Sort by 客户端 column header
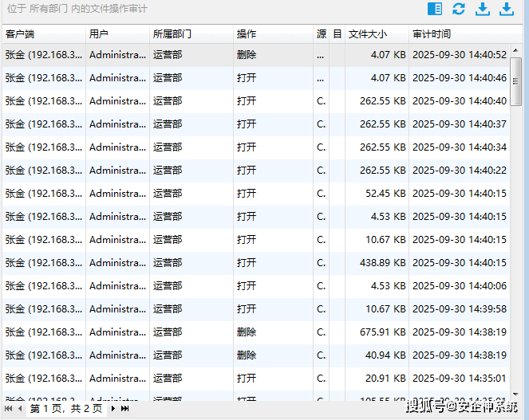 (44, 33)
